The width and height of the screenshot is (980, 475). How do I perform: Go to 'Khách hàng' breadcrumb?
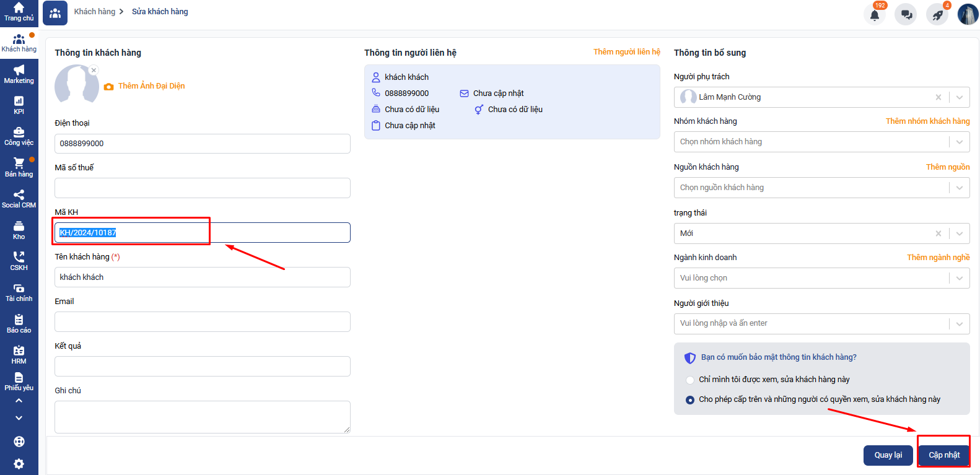(x=94, y=12)
